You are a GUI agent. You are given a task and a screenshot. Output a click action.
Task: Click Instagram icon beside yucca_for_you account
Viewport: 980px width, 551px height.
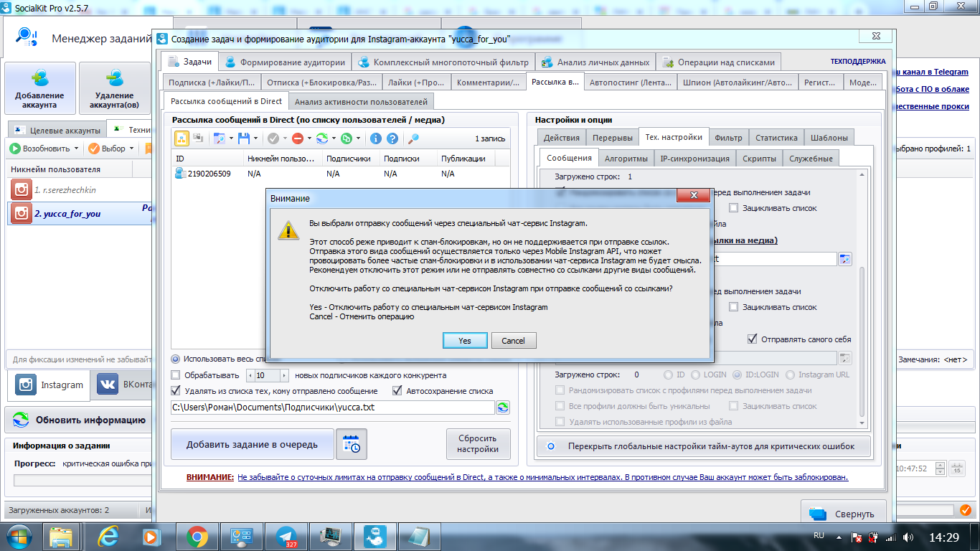tap(22, 213)
